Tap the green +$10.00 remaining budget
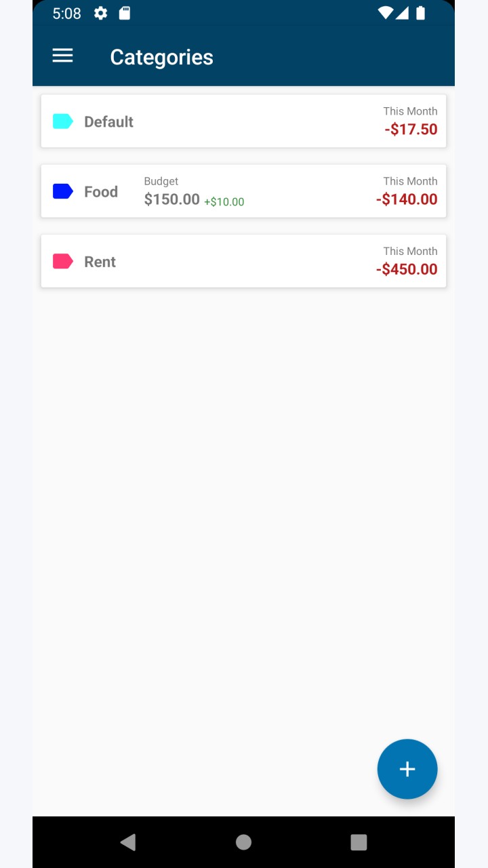 click(224, 201)
